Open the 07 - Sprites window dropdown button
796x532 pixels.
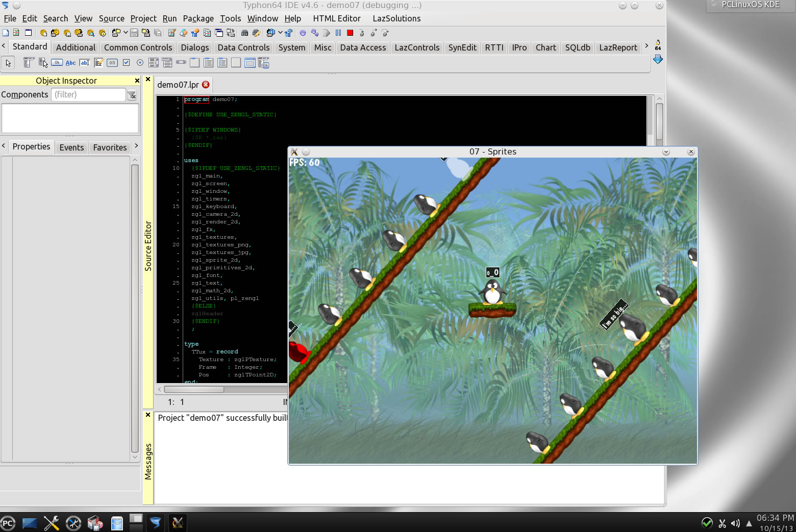[x=666, y=152]
